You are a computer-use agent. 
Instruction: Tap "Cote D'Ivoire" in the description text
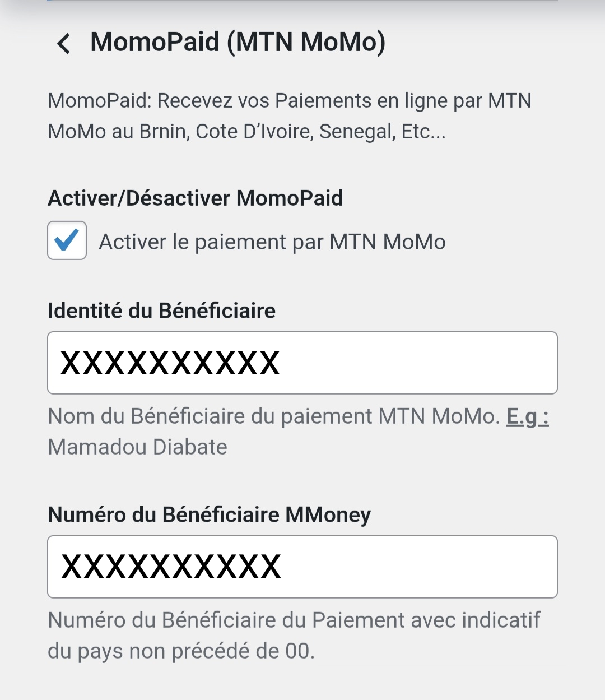[x=254, y=132]
